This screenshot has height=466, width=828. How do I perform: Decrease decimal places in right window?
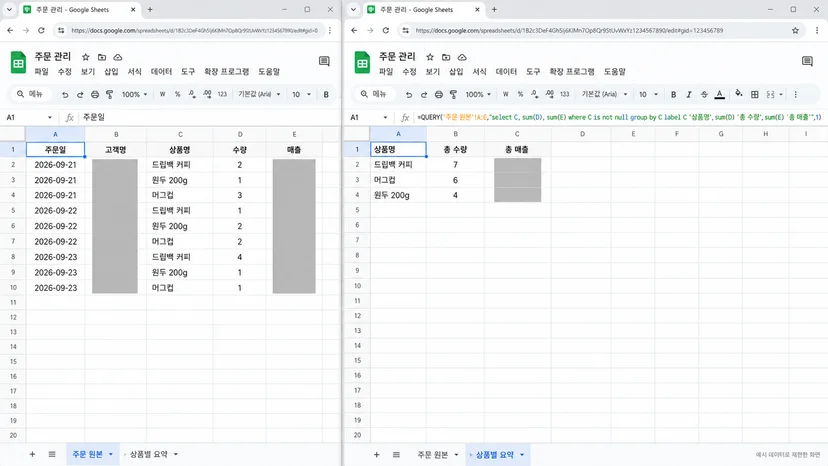tap(535, 94)
